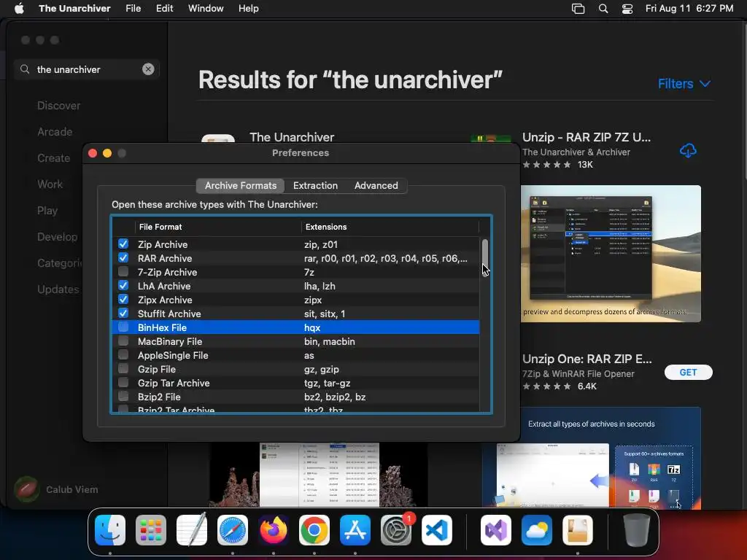
Task: Enable the Bzip2 File checkbox
Action: pyautogui.click(x=123, y=396)
